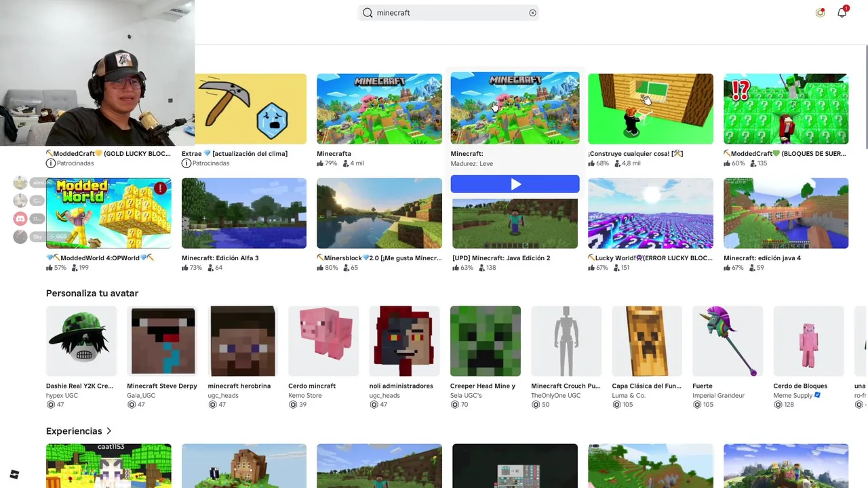The height and width of the screenshot is (488, 868).
Task: Click the Imperial Grandeur creator name
Action: pos(719,395)
